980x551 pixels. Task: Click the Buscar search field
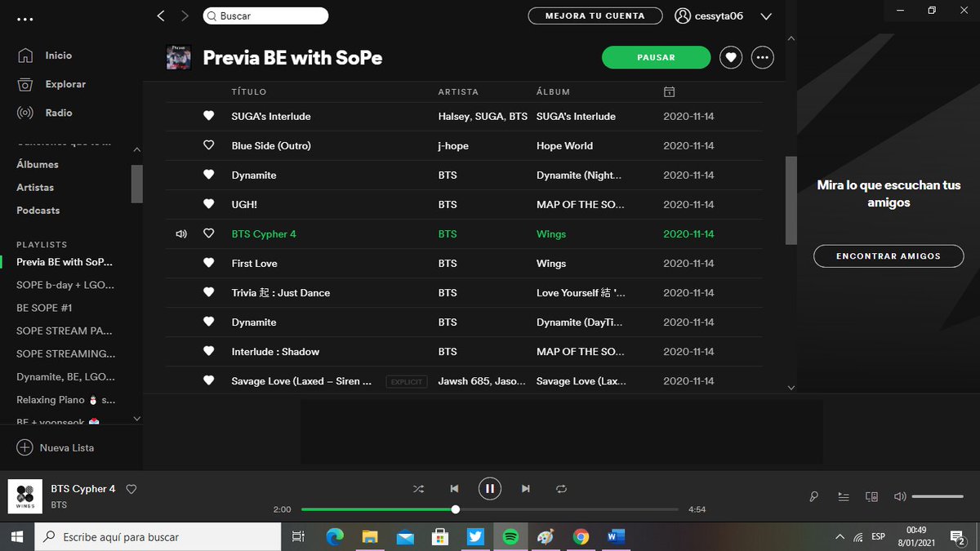265,16
